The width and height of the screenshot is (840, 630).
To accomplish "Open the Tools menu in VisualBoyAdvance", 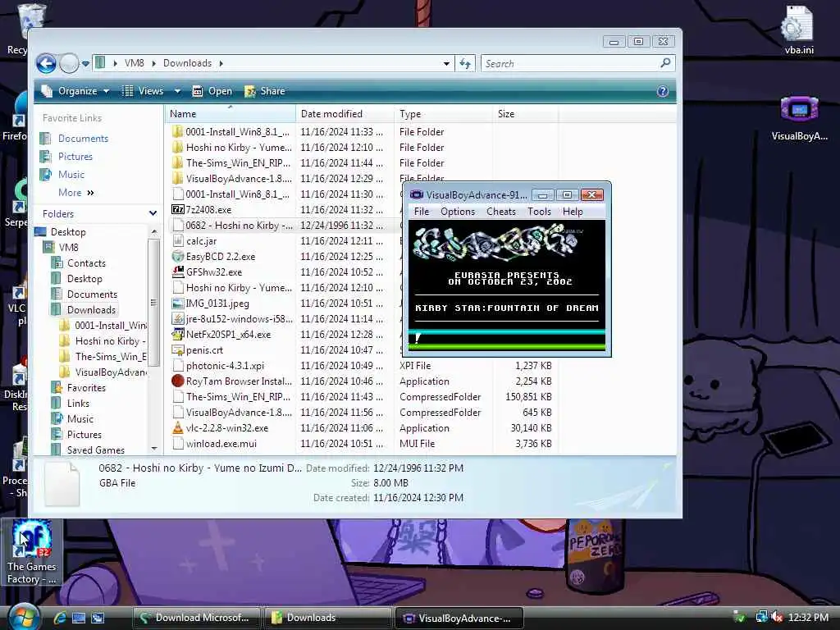I will (x=539, y=212).
